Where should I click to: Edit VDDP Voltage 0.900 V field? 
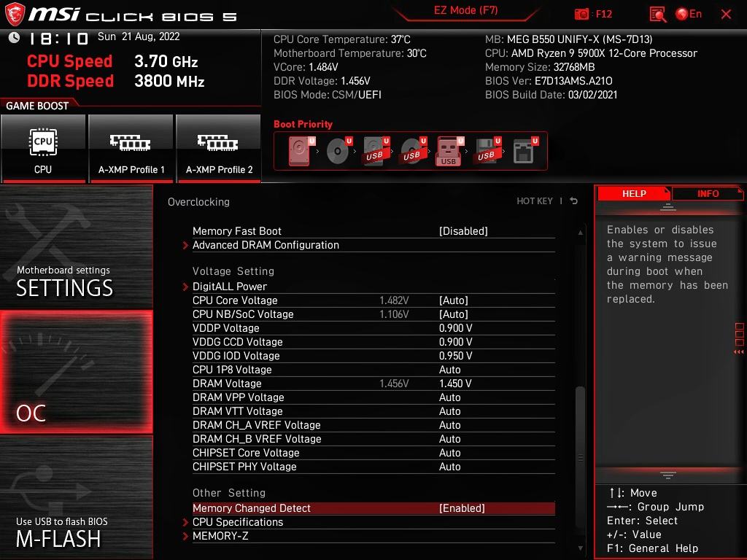coord(455,328)
